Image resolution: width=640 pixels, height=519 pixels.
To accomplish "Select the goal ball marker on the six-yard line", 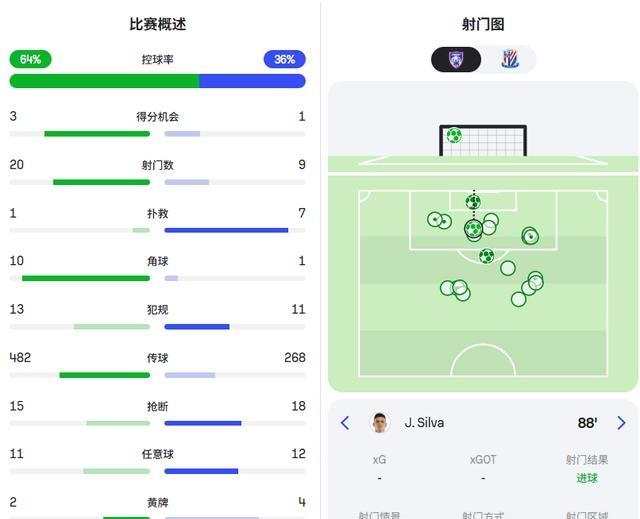I will (473, 202).
